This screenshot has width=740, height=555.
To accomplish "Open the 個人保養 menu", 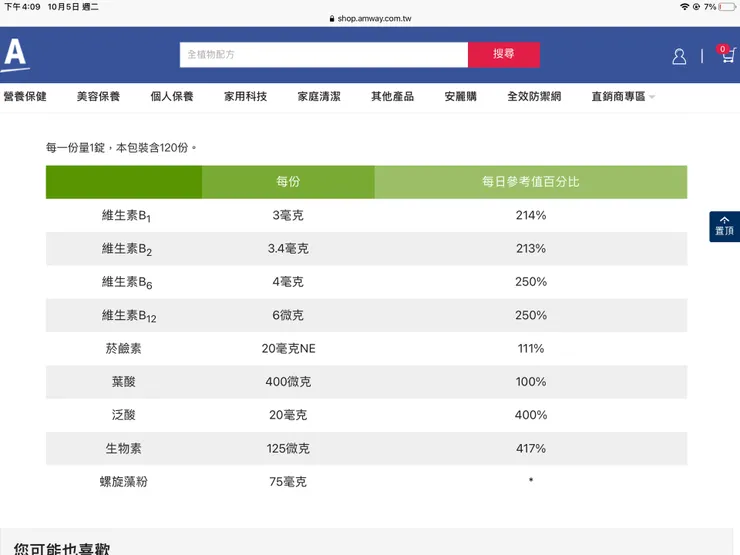I will click(172, 96).
